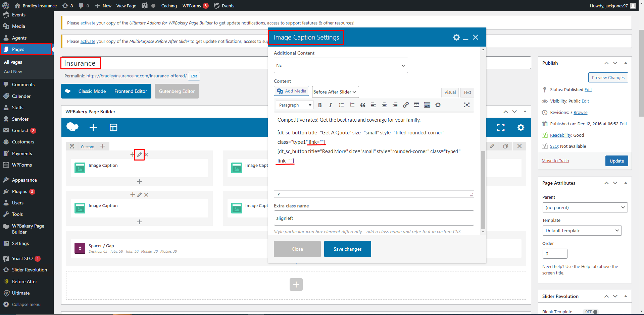Click the Extra class name field
The height and width of the screenshot is (315, 644).
(x=374, y=218)
